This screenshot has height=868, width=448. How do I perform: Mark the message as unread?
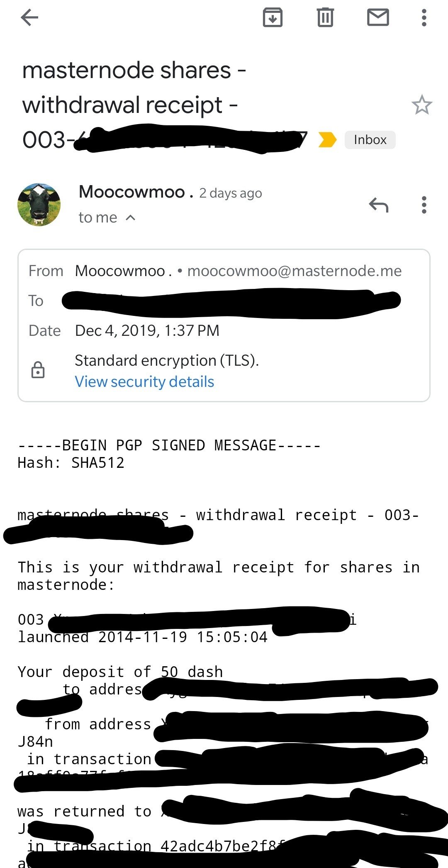coord(378,17)
